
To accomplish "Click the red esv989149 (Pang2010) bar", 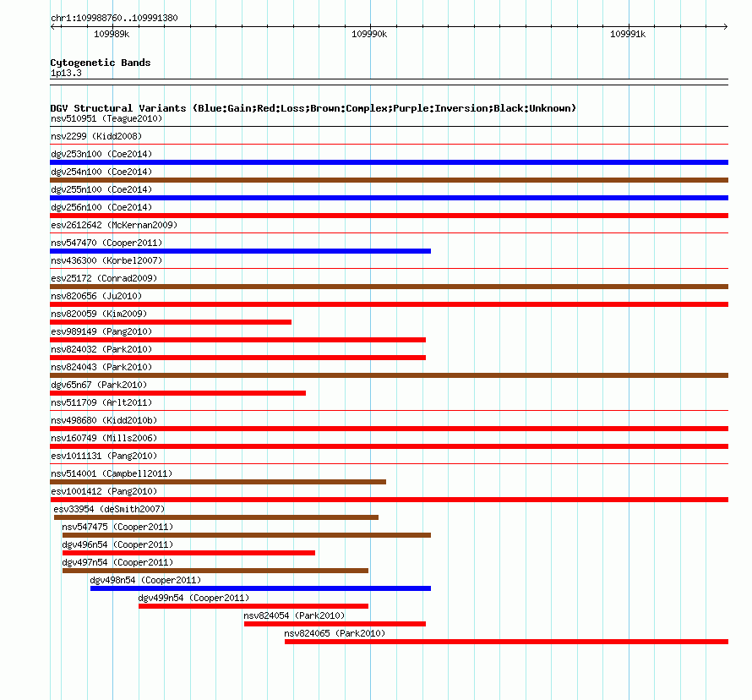I will pyautogui.click(x=238, y=340).
